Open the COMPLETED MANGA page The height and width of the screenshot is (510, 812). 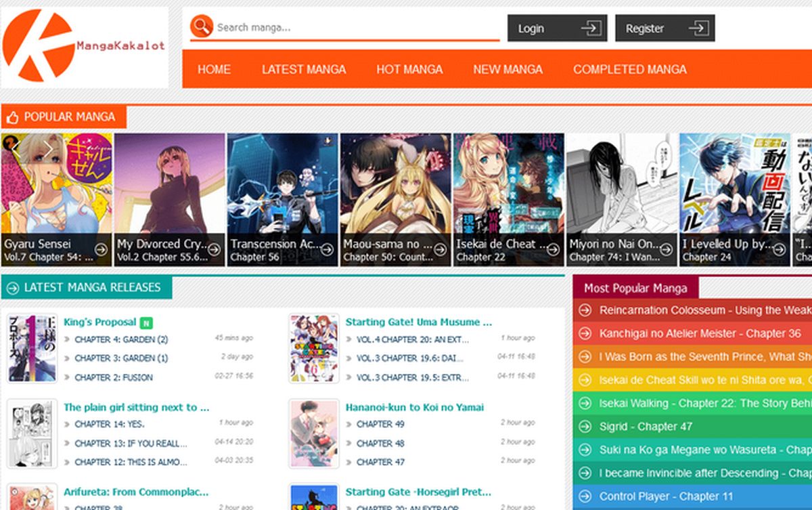[x=630, y=69]
